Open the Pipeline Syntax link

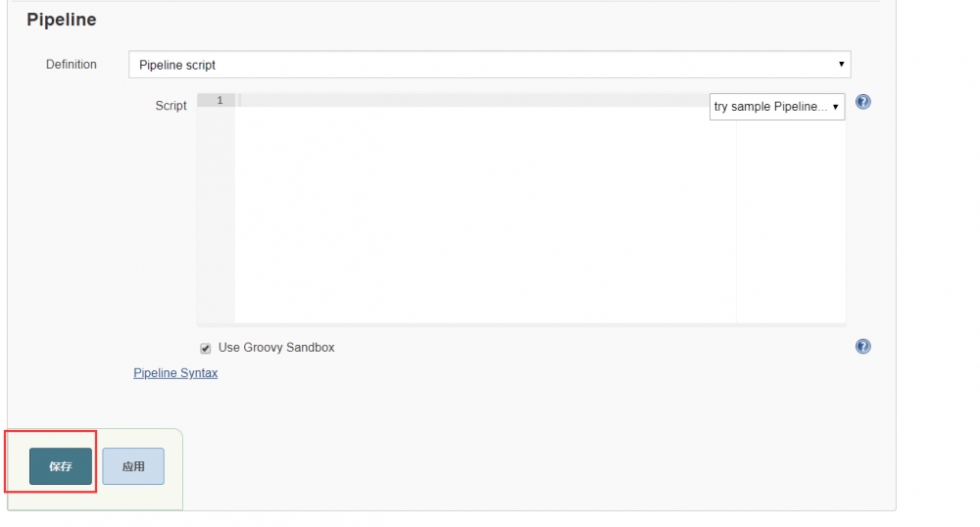(x=175, y=373)
